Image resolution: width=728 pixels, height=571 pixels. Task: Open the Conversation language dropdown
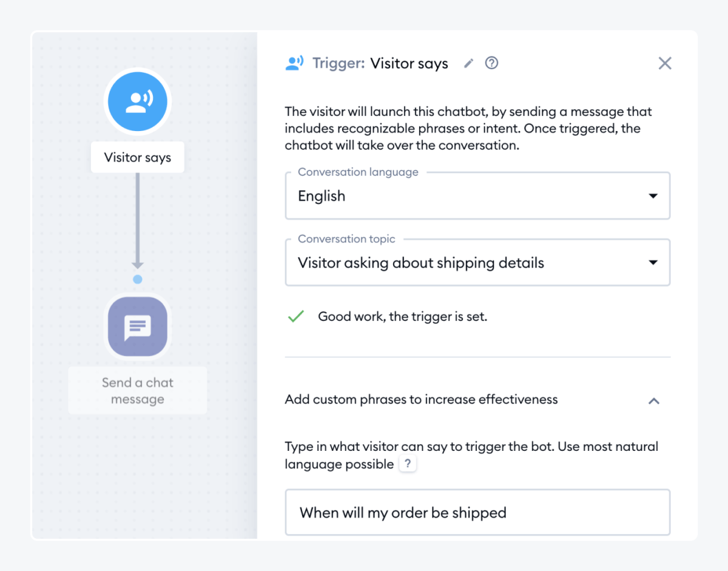pos(477,195)
